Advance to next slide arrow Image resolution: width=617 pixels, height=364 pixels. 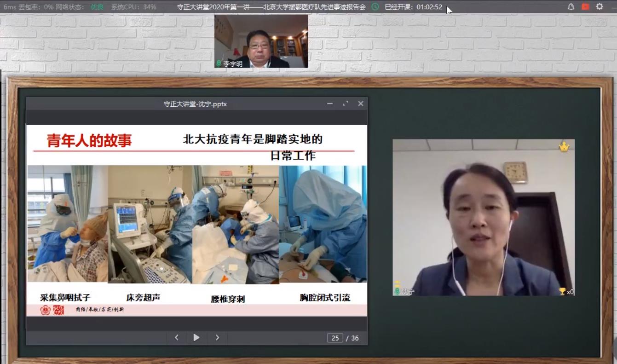click(x=217, y=338)
